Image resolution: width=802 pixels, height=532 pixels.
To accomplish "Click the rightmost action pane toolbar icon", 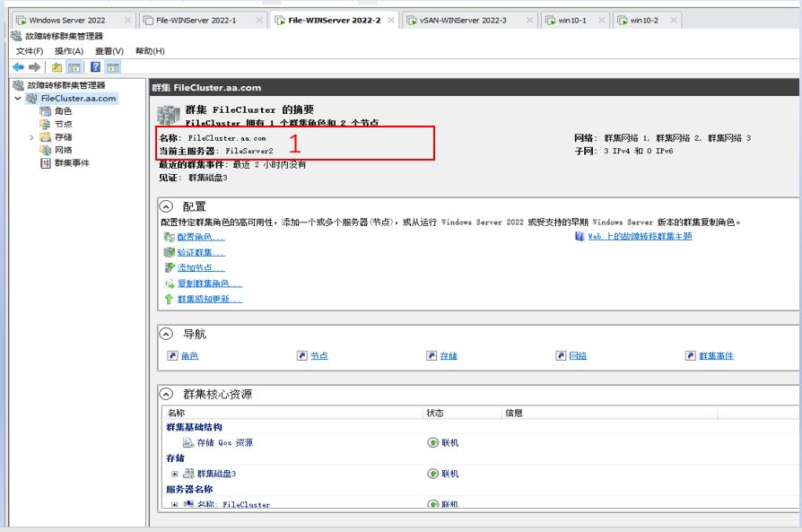I will 114,68.
